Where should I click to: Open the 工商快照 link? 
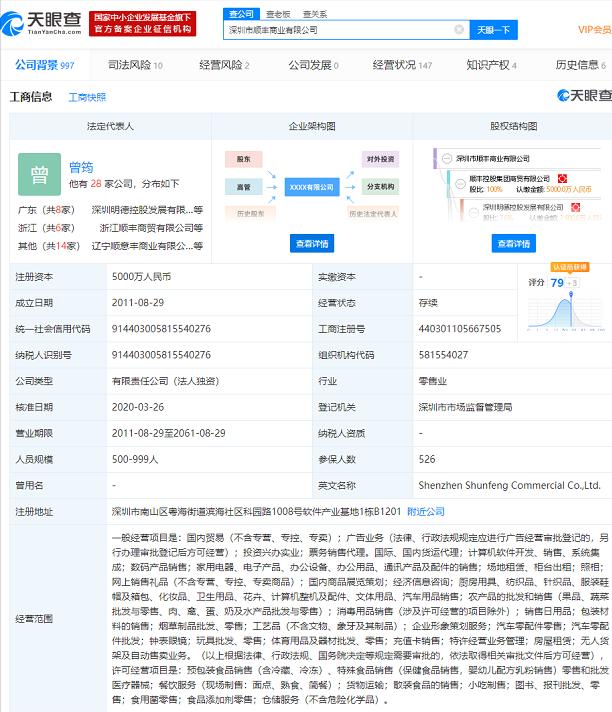(x=87, y=97)
